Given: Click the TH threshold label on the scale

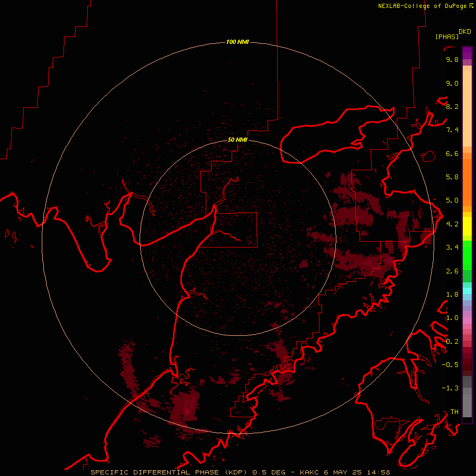Looking at the screenshot, I should [x=454, y=411].
